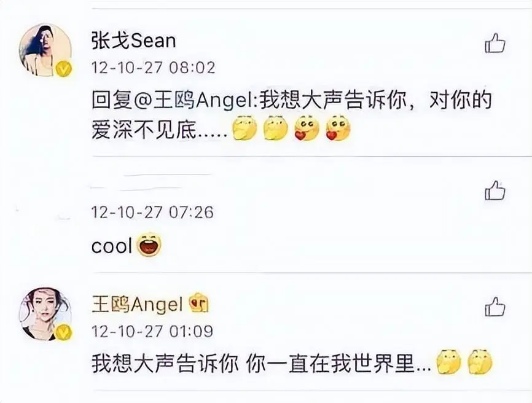Open 张戈Sean's profile avatar
Viewport: 532px width, 403px height.
coord(45,50)
